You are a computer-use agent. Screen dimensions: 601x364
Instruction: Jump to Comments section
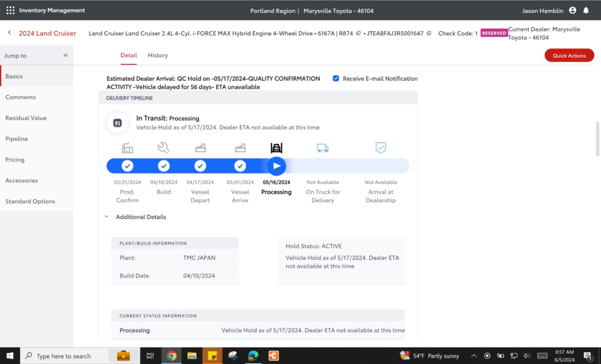pyautogui.click(x=37, y=97)
